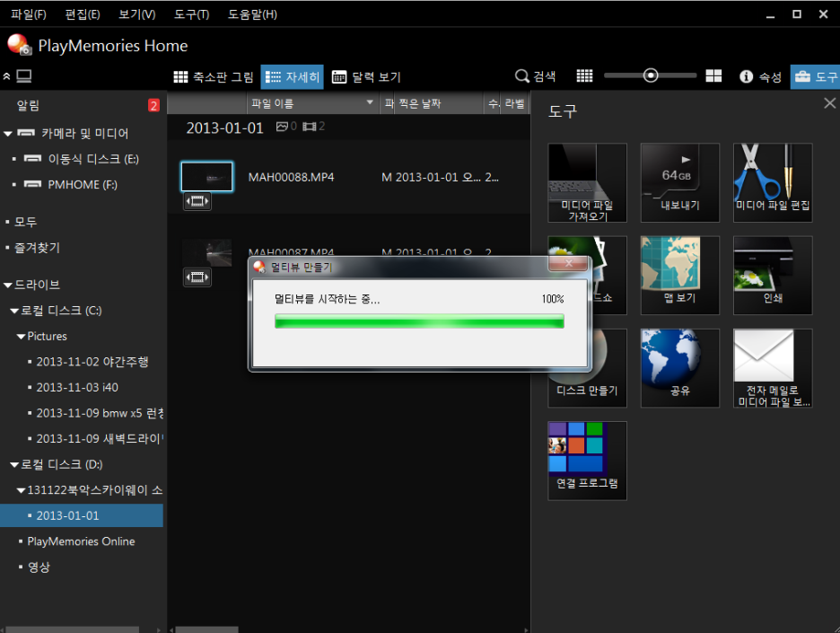Click the PlayMemories Home logo icon

19,45
